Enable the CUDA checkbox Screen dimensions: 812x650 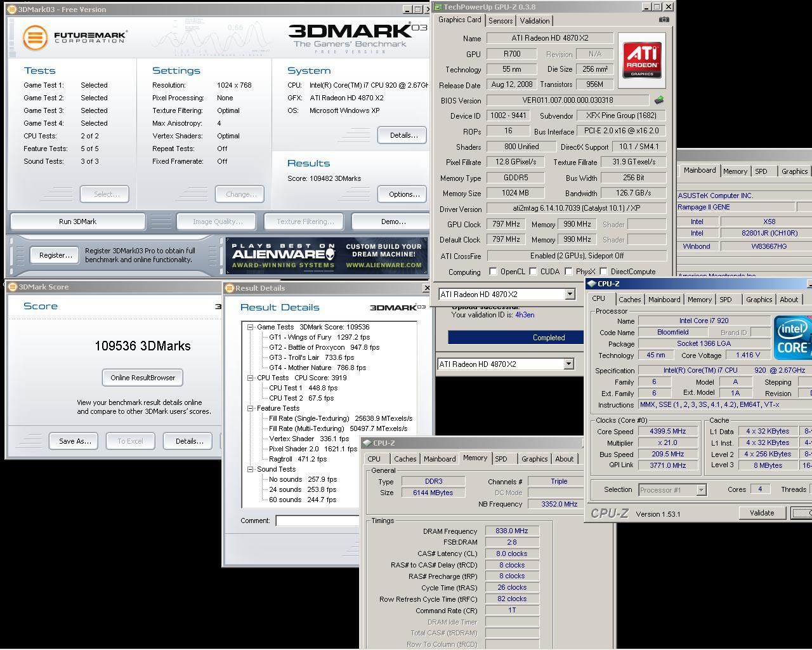click(x=533, y=272)
